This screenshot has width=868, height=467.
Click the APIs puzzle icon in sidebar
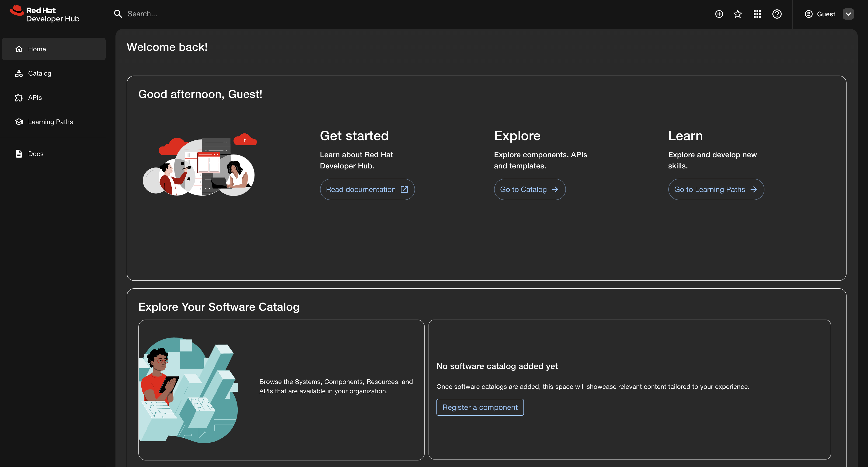19,97
